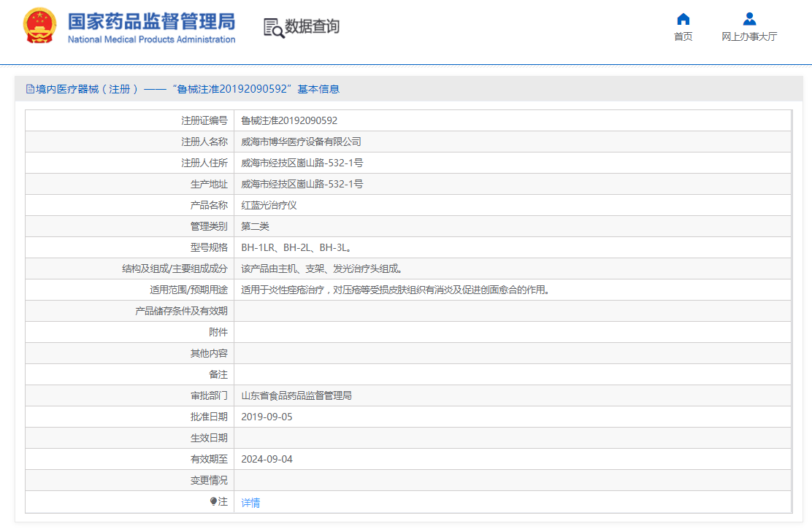Click 网上办事大厅 label
812x529 pixels.
coord(749,36)
